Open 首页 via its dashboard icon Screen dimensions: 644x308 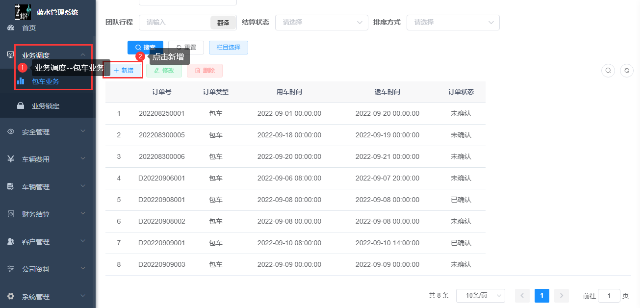click(x=11, y=28)
